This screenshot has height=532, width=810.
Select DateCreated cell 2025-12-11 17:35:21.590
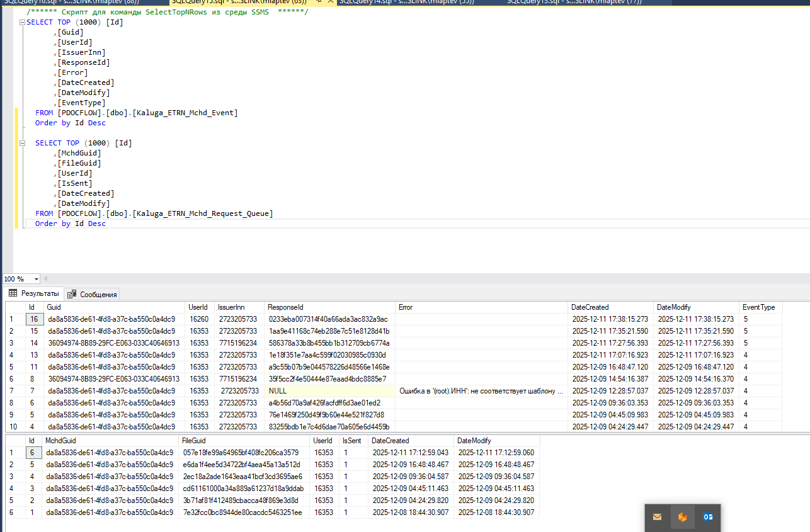coord(611,331)
